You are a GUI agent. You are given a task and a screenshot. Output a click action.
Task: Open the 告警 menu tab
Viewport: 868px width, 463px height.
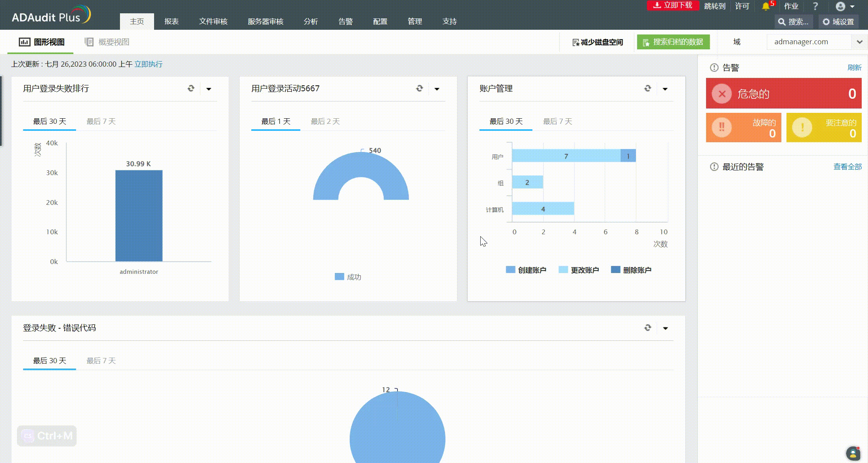(345, 22)
